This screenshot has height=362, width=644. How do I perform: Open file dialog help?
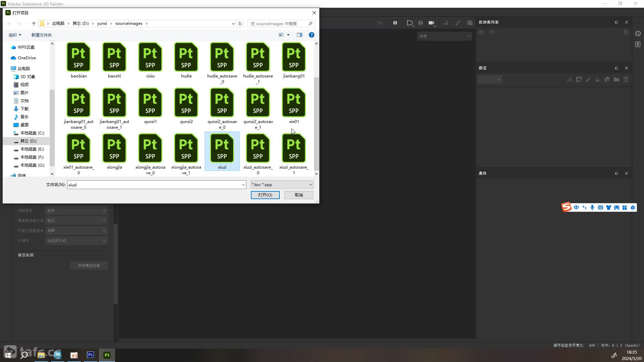(x=311, y=35)
